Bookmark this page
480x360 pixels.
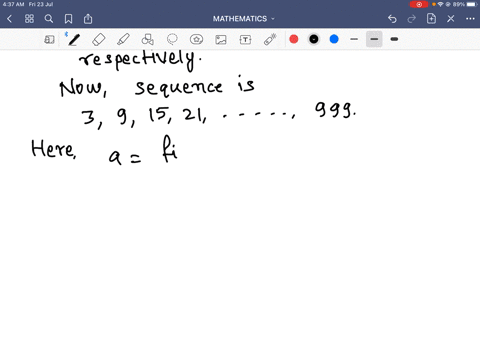pyautogui.click(x=68, y=19)
